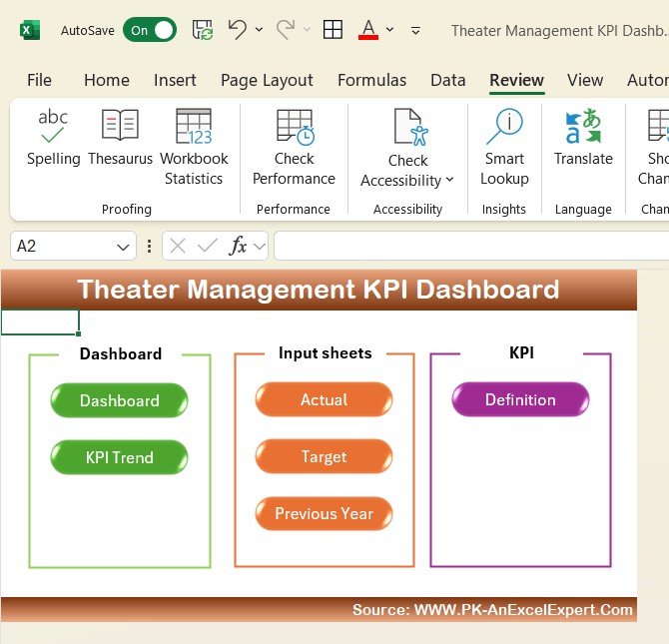The image size is (669, 644).
Task: Click the Proofing group label
Action: pos(127,209)
